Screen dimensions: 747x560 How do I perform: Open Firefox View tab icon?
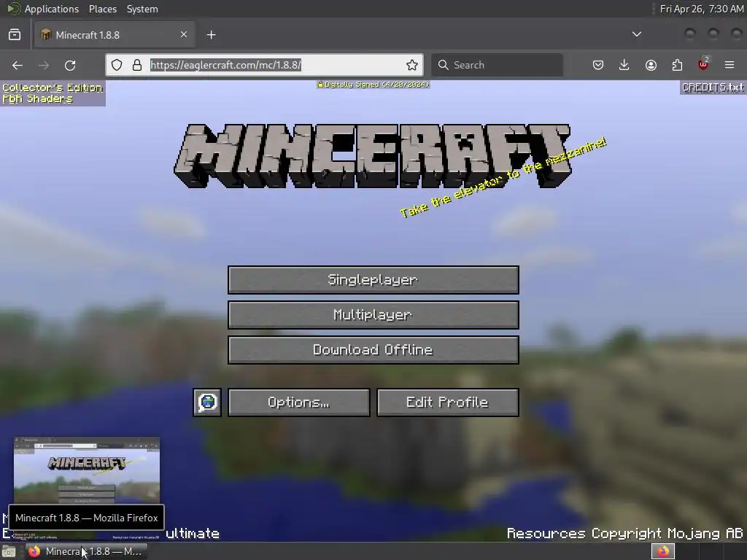click(15, 35)
